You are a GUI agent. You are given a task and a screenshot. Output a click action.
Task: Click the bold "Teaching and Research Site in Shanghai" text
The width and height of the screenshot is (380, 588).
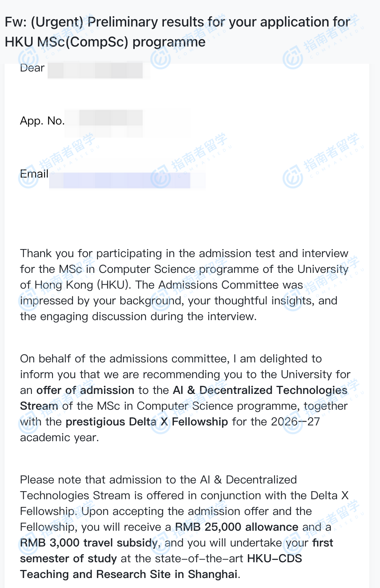(129, 575)
